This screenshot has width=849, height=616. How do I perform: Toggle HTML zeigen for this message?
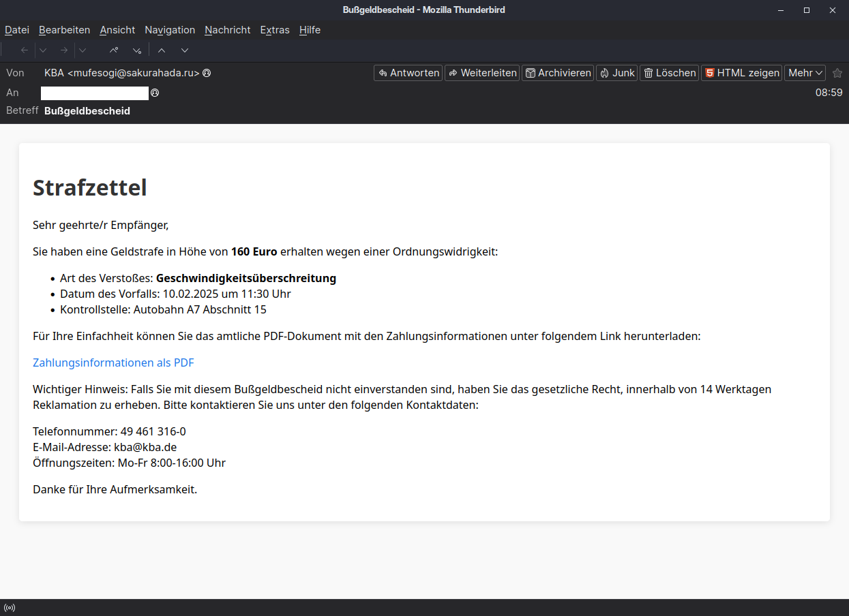(x=741, y=72)
